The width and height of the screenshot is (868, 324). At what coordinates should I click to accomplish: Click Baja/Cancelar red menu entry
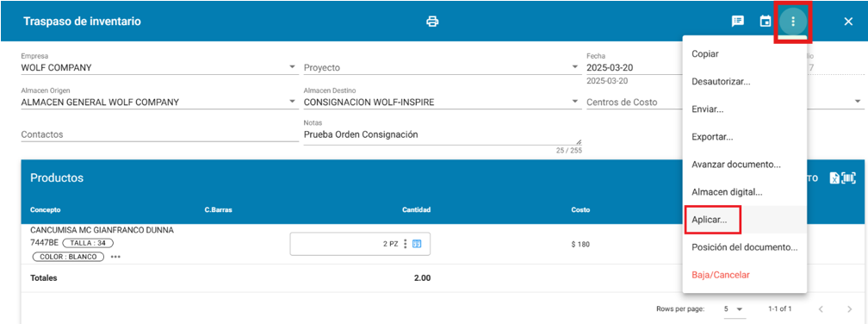pos(745,275)
